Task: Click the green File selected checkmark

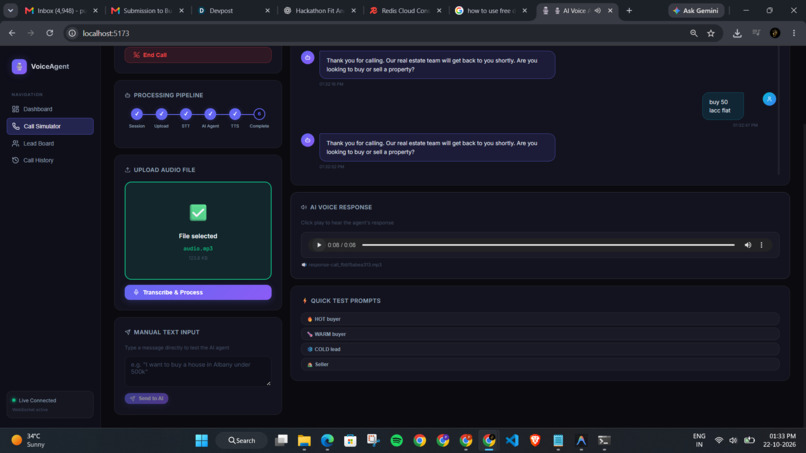Action: (198, 212)
